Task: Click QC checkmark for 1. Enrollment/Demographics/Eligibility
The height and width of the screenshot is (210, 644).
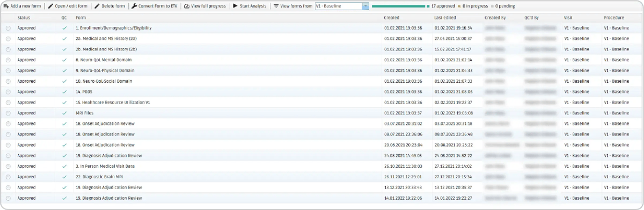Action: tap(64, 28)
